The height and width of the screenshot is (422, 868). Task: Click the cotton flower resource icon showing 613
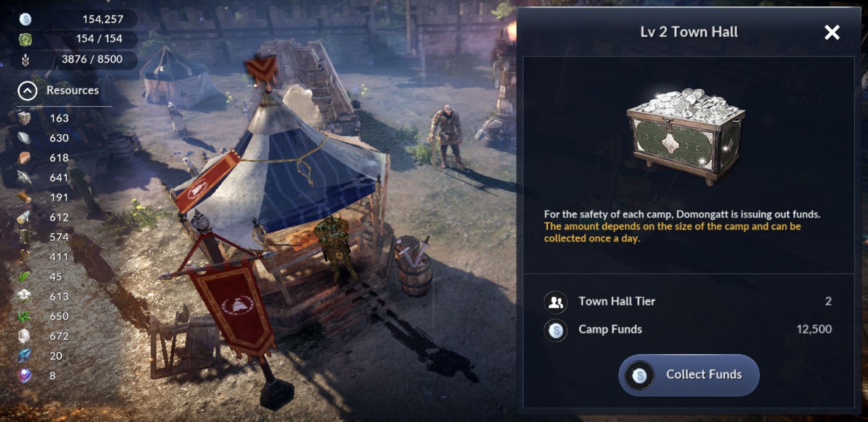(24, 296)
